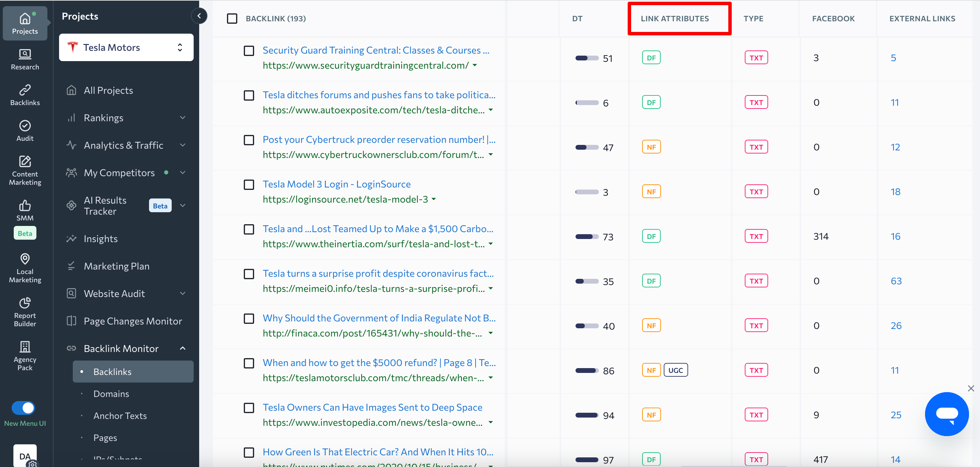Open the Report Builder chart icon
Viewport: 980px width, 467px height.
click(x=25, y=303)
